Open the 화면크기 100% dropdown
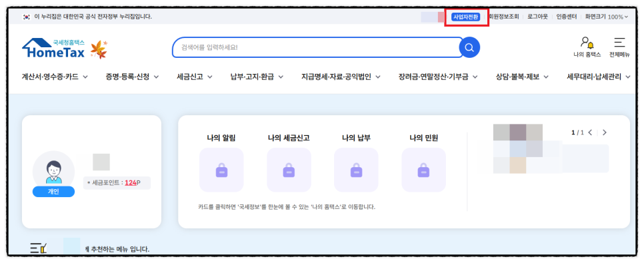Screen dimensions: 644x263 (x=607, y=17)
